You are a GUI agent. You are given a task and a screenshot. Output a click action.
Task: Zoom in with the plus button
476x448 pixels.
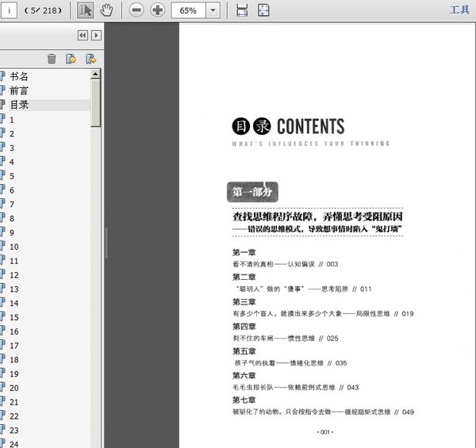[158, 10]
